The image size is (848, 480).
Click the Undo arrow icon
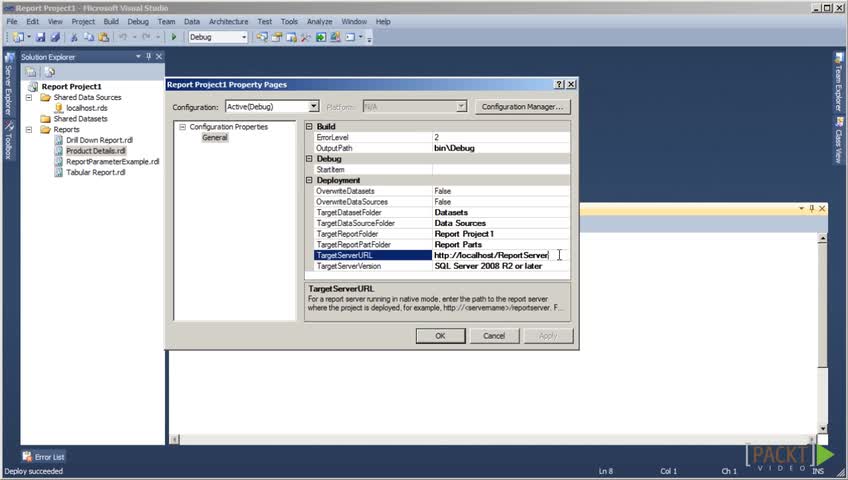point(123,37)
